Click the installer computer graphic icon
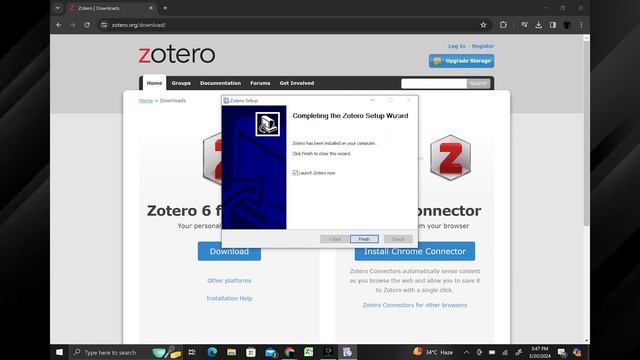Viewport: 640px width, 360px height. tap(267, 124)
